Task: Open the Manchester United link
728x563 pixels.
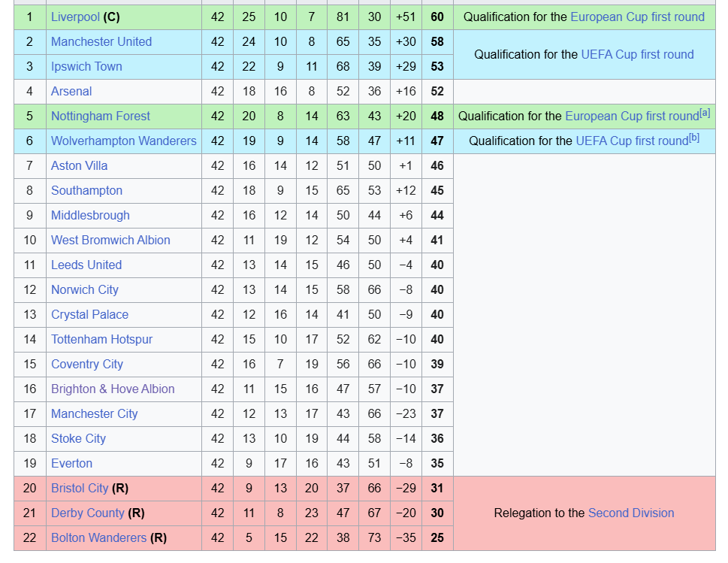Action: (101, 42)
